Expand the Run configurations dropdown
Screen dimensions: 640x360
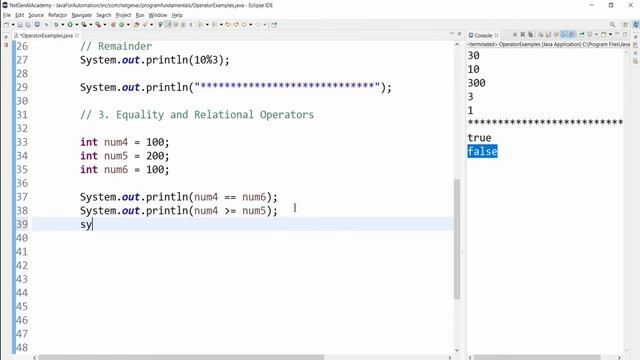pyautogui.click(x=76, y=24)
